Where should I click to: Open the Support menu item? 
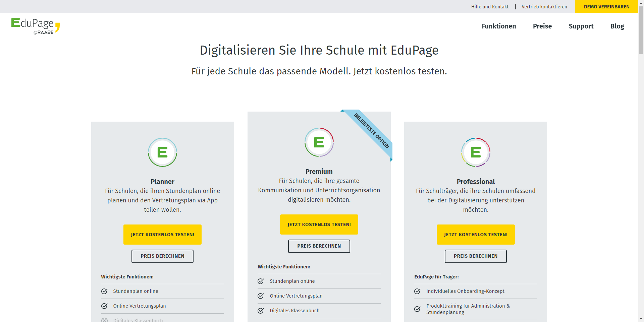[581, 26]
